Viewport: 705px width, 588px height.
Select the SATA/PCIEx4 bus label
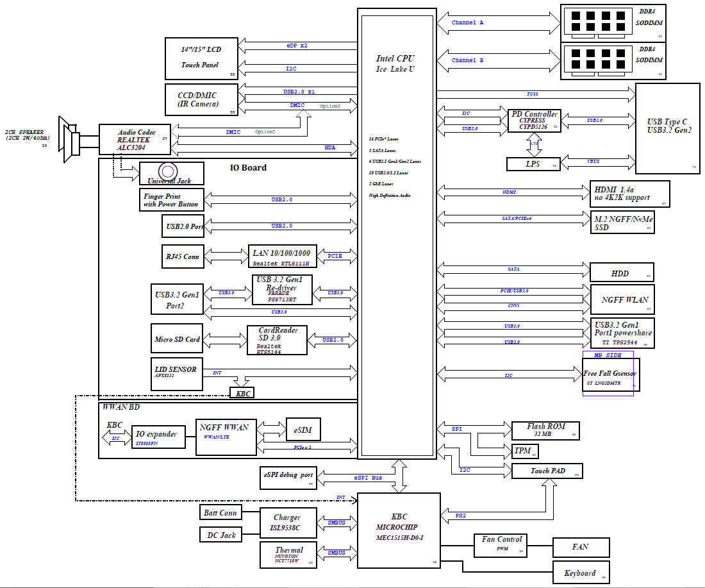tap(516, 218)
